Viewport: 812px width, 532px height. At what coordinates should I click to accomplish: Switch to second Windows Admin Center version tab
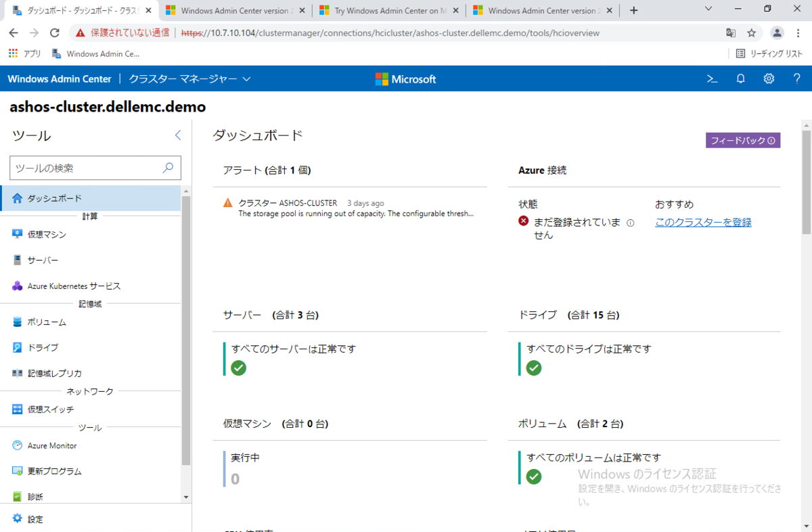tap(237, 11)
